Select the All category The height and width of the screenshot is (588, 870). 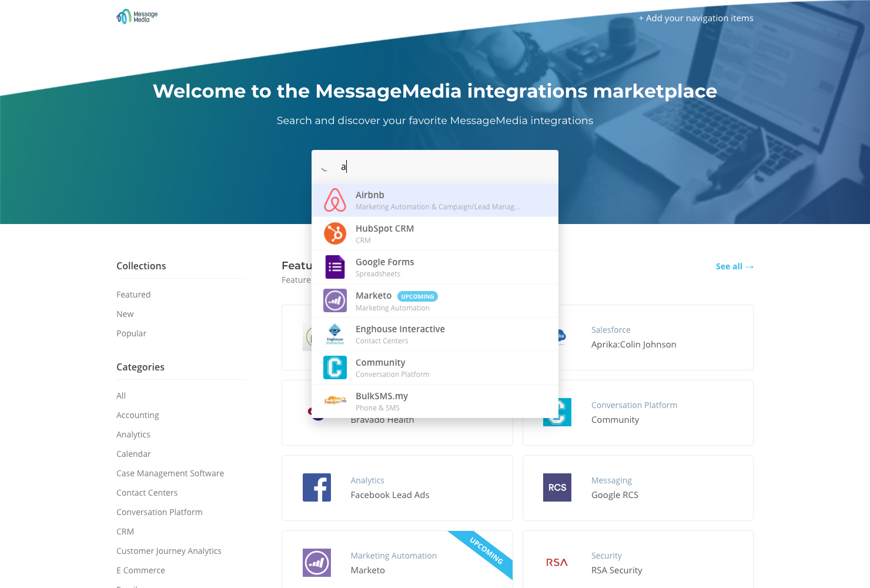point(121,396)
